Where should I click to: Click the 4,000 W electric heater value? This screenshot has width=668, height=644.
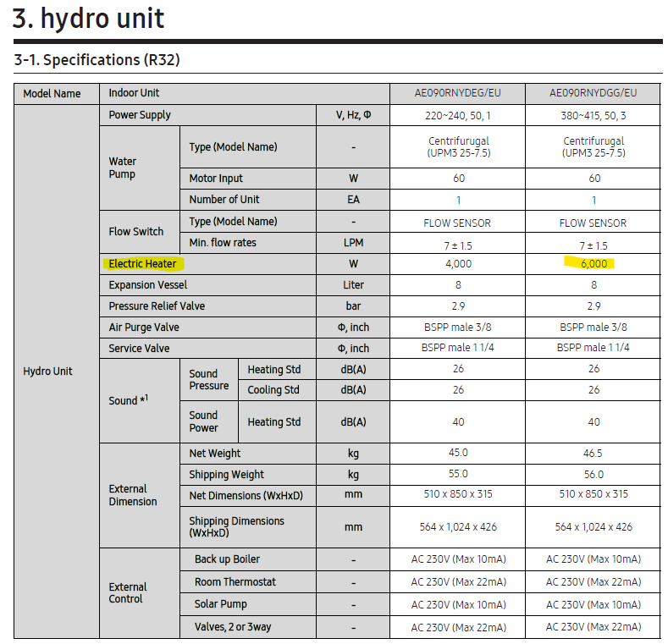tap(457, 264)
